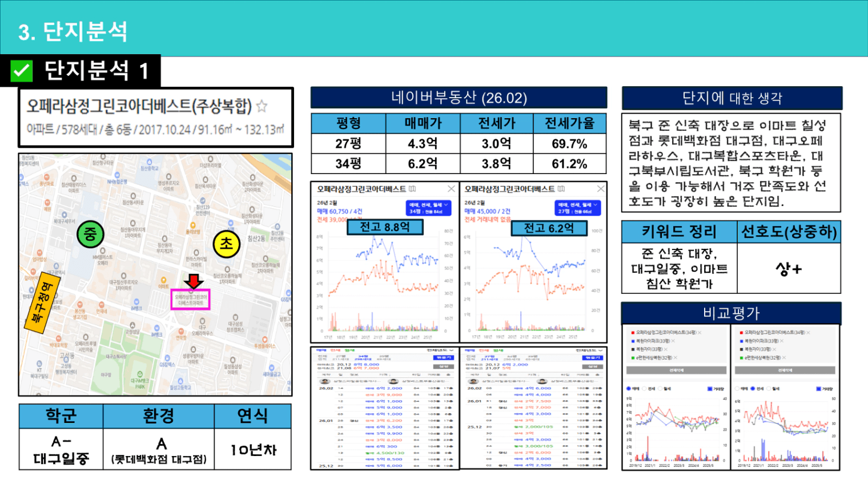Click 전체삭제 button in the right comparison panel
Screen dimensions: 868x488
tap(785, 370)
